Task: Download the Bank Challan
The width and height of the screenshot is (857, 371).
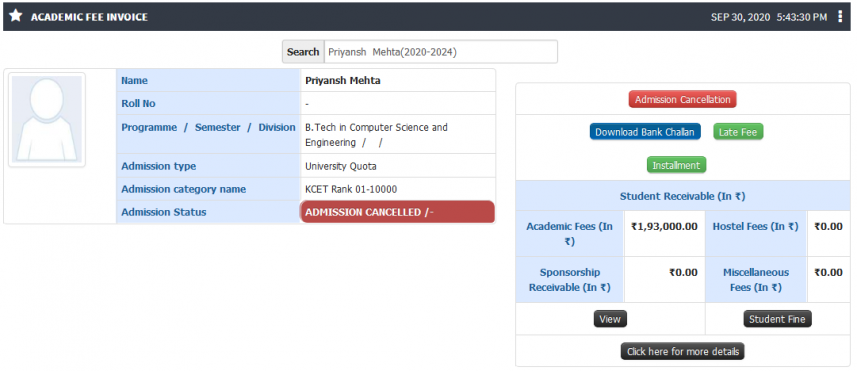Action: [x=645, y=132]
